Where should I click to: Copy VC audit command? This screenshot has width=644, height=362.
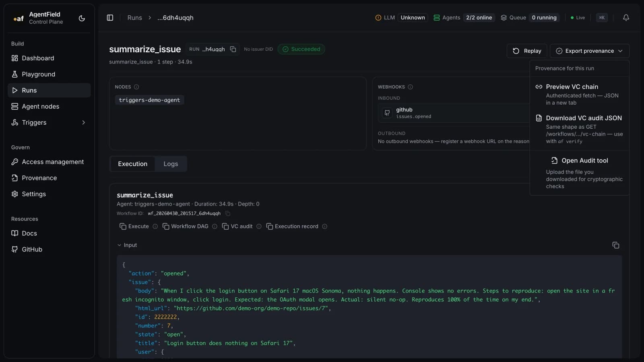point(237,226)
